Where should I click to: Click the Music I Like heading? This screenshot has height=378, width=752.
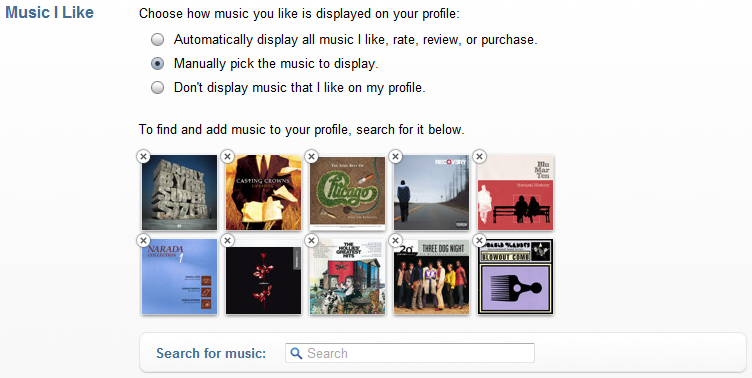49,12
